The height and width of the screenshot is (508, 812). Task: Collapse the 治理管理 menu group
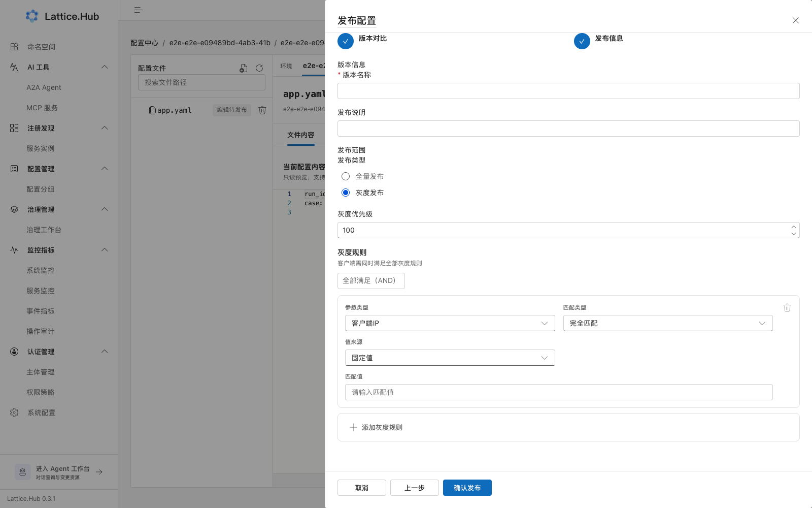(105, 209)
